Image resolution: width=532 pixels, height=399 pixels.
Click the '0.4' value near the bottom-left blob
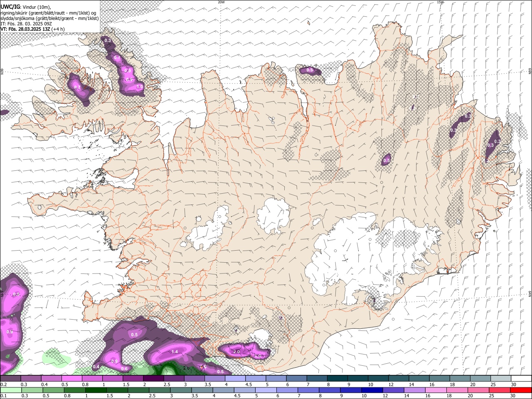96,367
